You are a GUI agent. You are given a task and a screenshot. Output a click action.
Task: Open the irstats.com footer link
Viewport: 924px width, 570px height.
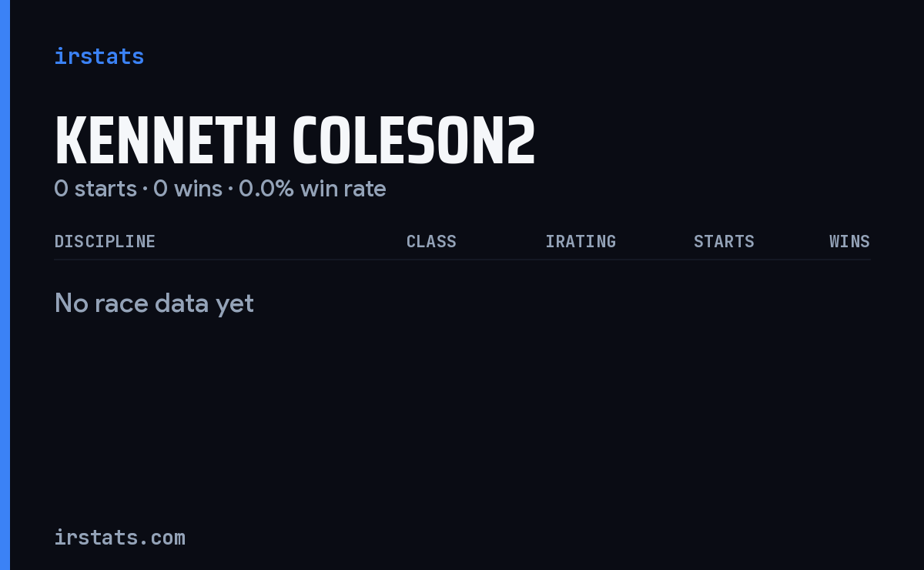(x=120, y=538)
